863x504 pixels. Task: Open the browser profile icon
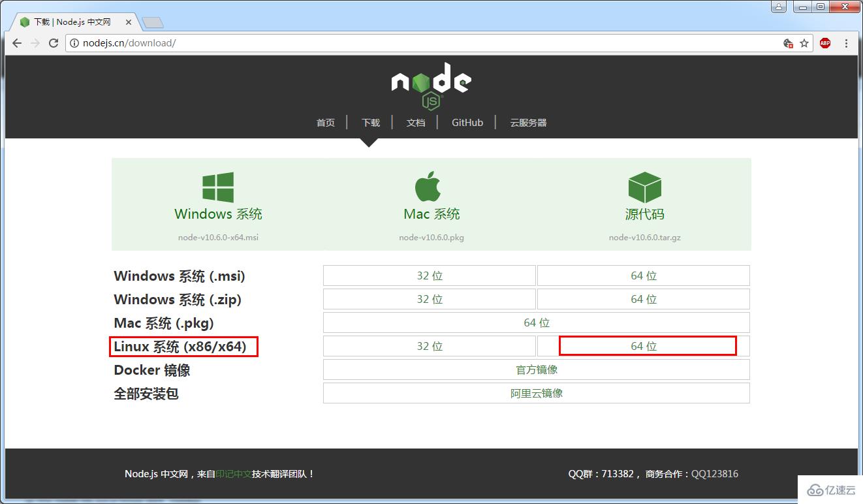pos(777,7)
